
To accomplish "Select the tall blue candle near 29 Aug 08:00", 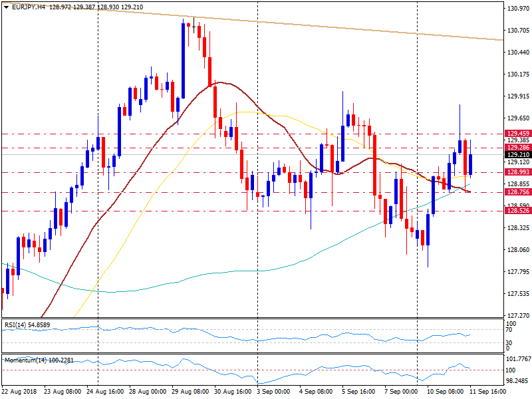I will [183, 60].
